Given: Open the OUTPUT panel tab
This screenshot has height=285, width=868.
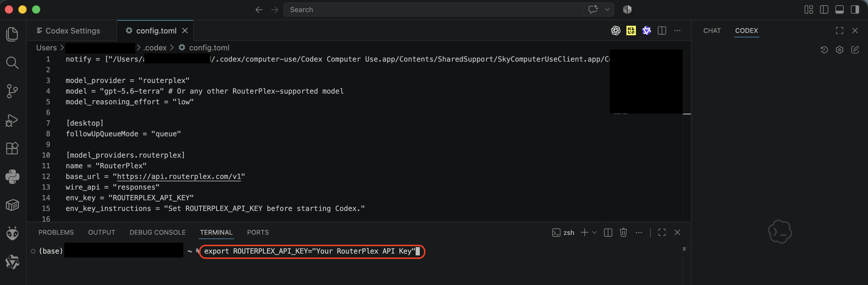Looking at the screenshot, I should [102, 232].
